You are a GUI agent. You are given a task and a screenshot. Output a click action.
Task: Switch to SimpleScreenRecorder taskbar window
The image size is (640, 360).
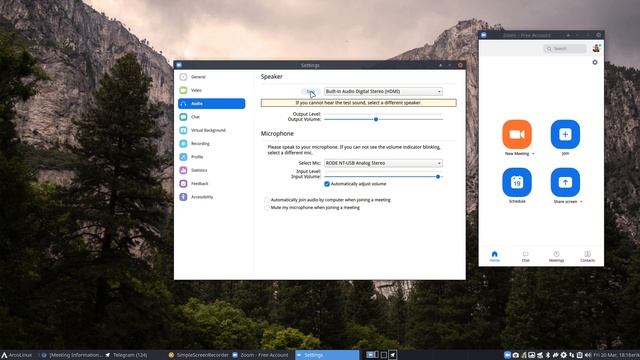(199, 355)
